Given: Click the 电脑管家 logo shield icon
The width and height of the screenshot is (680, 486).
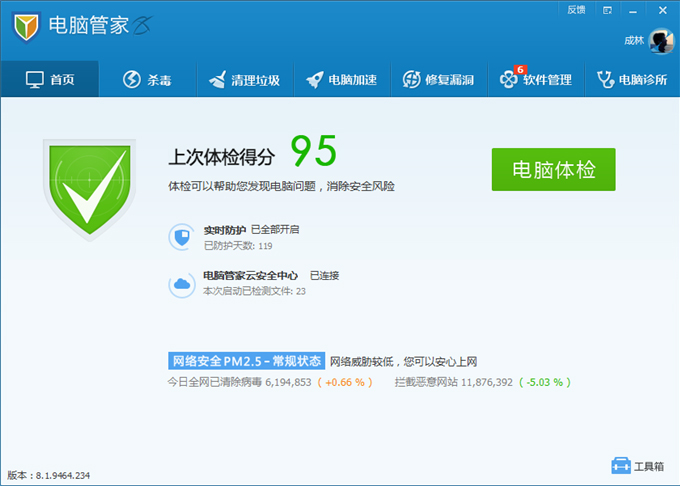Looking at the screenshot, I should tap(28, 27).
